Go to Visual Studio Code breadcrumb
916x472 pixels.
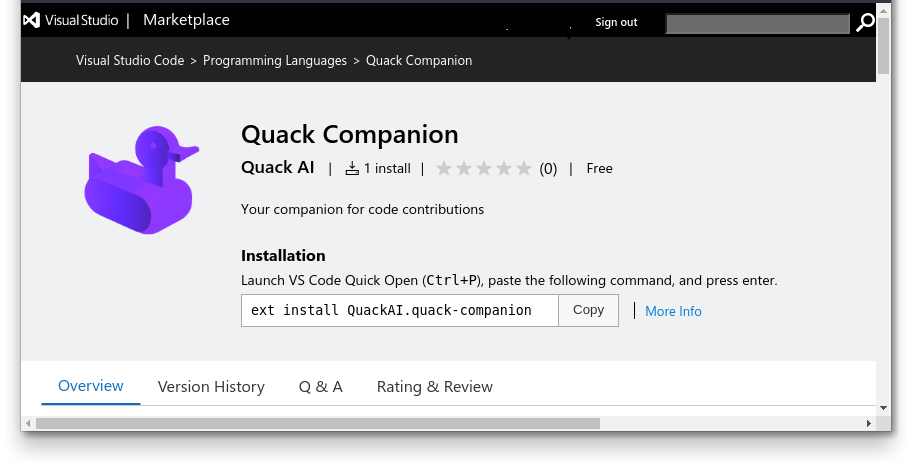[130, 60]
